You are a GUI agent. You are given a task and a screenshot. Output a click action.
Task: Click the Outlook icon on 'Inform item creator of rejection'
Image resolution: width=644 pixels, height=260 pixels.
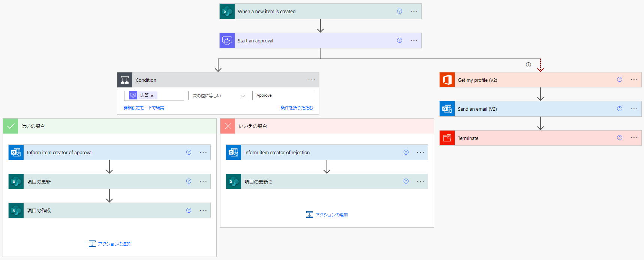click(234, 152)
